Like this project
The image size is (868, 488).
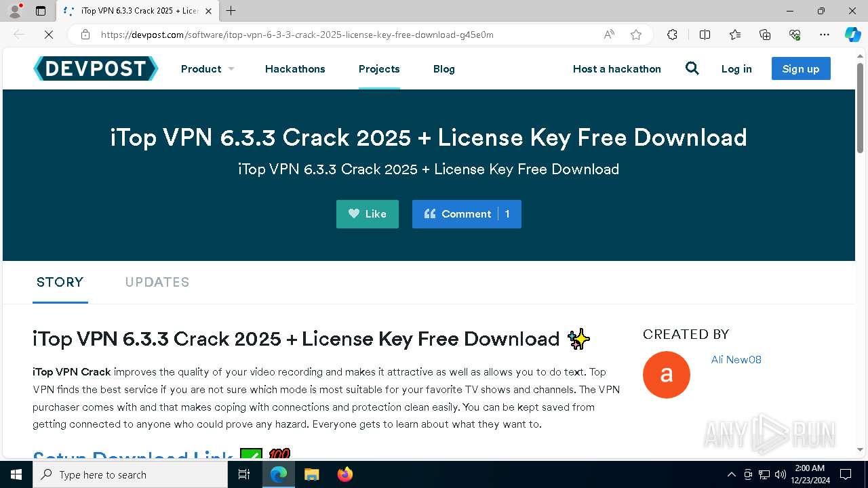pyautogui.click(x=368, y=214)
